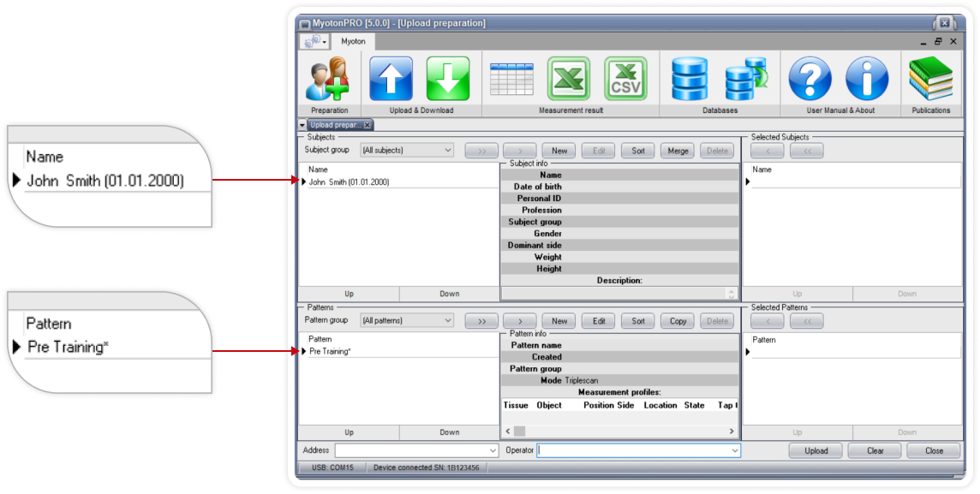Click the << button in Selected Patterns
This screenshot has width=980, height=494.
coord(807,321)
